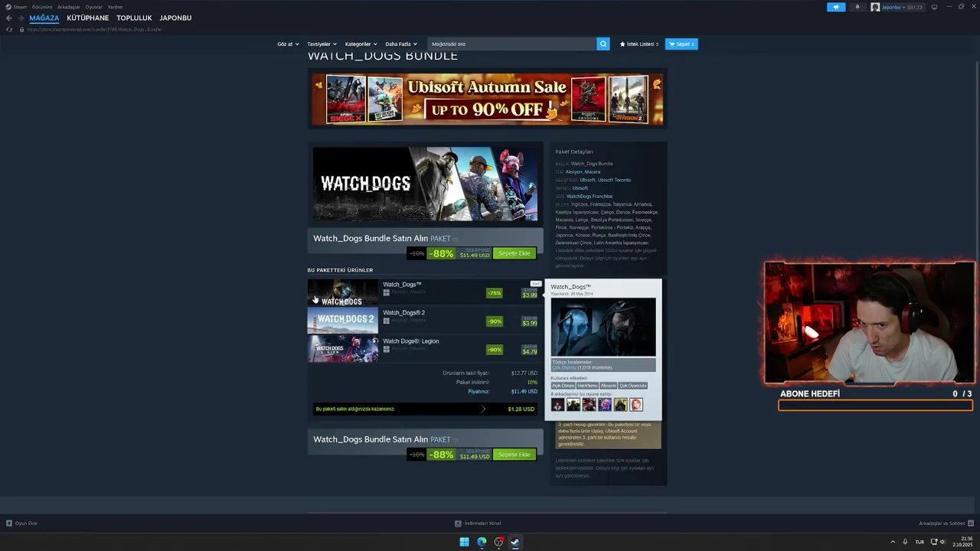Click the third friend avatar in popup
980x551 pixels.
(x=589, y=404)
